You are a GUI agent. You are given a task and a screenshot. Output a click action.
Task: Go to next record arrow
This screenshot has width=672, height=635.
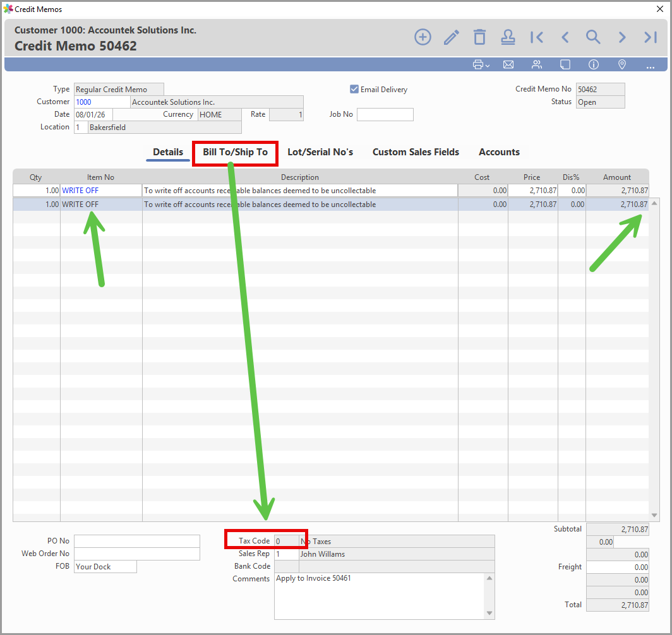[622, 37]
